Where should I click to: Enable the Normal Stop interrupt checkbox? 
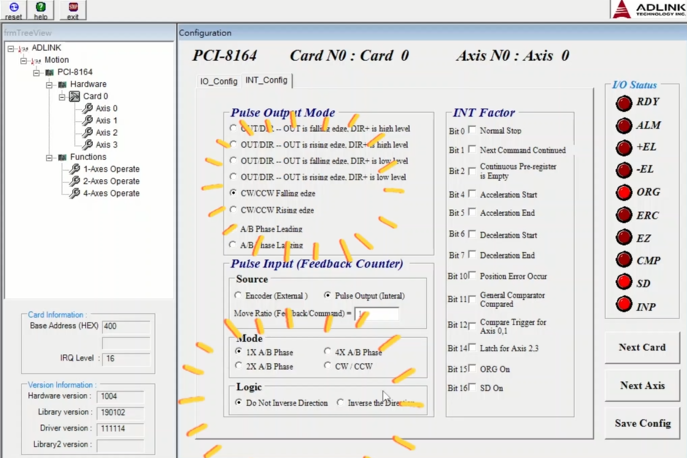(x=473, y=130)
